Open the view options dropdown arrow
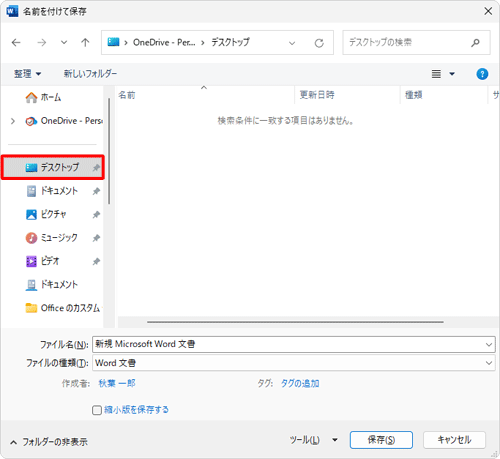500x459 pixels. [x=452, y=74]
